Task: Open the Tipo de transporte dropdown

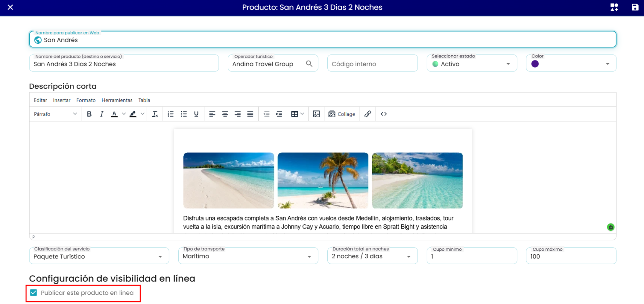Action: (x=248, y=256)
